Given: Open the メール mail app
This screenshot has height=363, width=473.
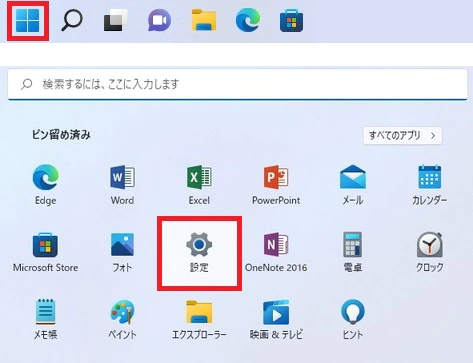Looking at the screenshot, I should coord(353,184).
